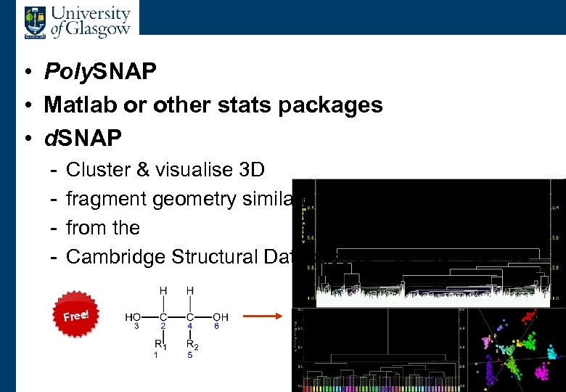Click the red cluster in 3D plot
566x392 pixels.
pyautogui.click(x=529, y=317)
